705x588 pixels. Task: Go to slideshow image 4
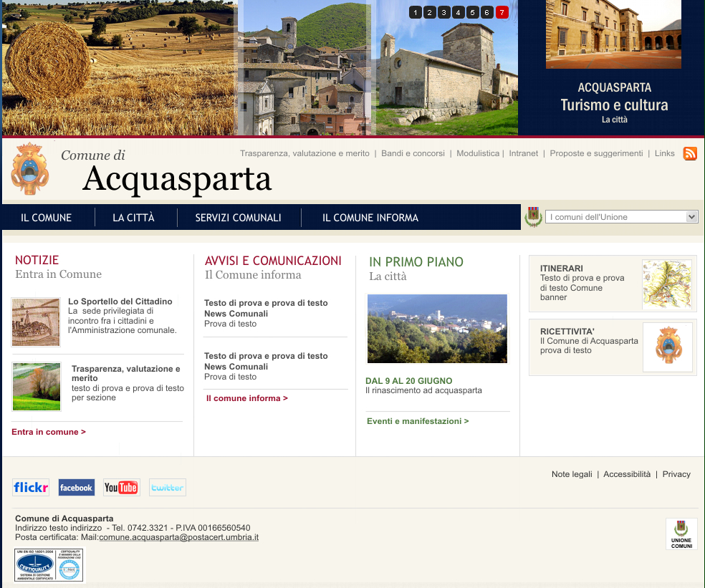(x=458, y=13)
